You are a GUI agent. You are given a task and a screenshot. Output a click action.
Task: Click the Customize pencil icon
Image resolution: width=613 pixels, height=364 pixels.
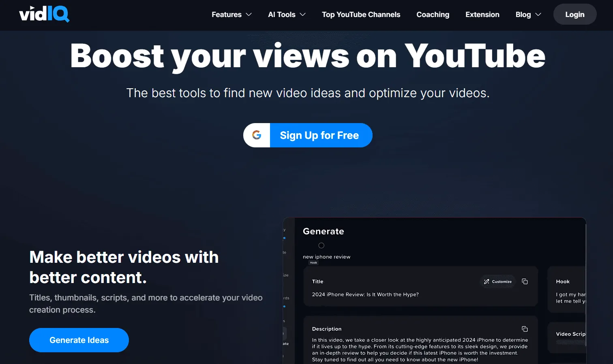[x=487, y=281]
